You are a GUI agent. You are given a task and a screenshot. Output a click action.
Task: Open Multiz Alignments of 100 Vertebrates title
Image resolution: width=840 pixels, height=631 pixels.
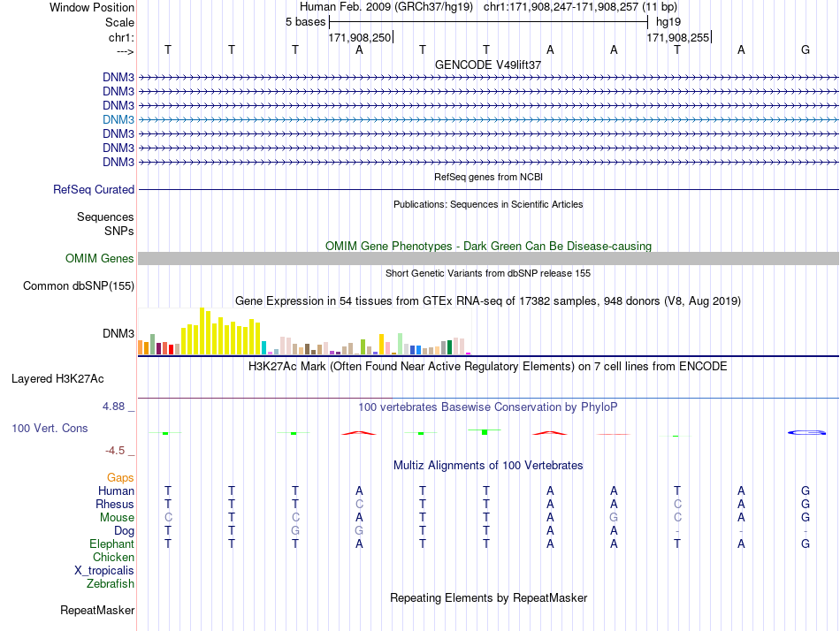[x=488, y=466]
